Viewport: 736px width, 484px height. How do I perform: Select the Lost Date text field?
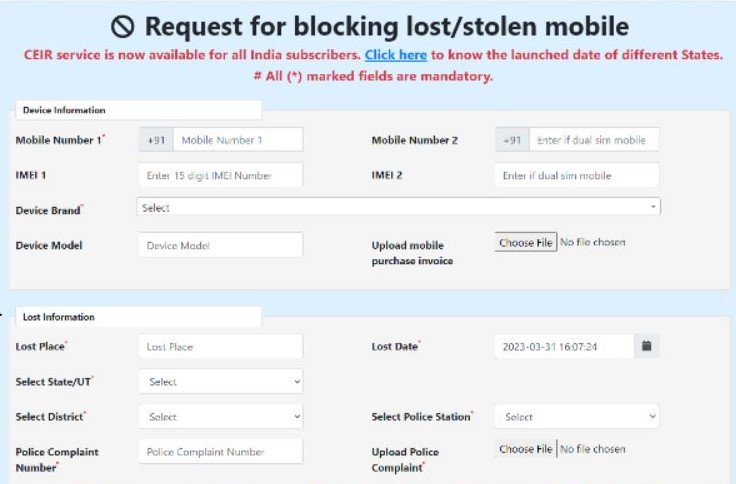point(564,346)
